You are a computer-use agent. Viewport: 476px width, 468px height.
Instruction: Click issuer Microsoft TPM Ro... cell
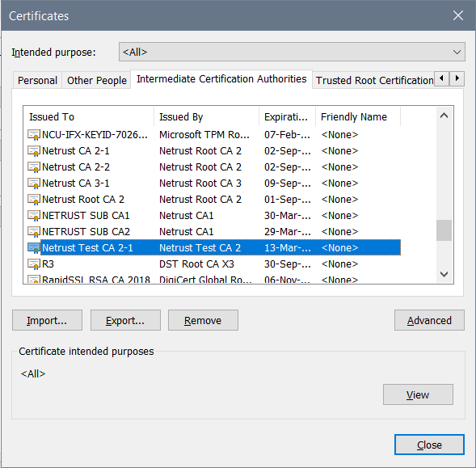tap(204, 134)
